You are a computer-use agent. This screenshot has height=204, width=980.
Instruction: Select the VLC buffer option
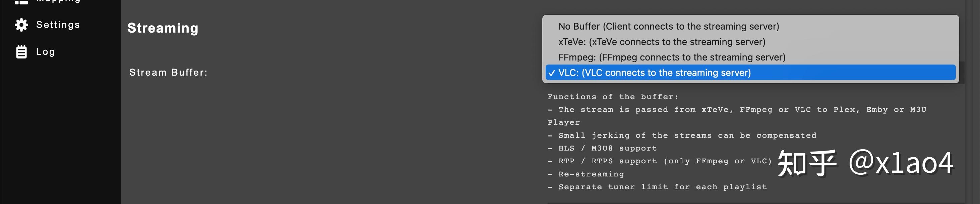point(654,73)
